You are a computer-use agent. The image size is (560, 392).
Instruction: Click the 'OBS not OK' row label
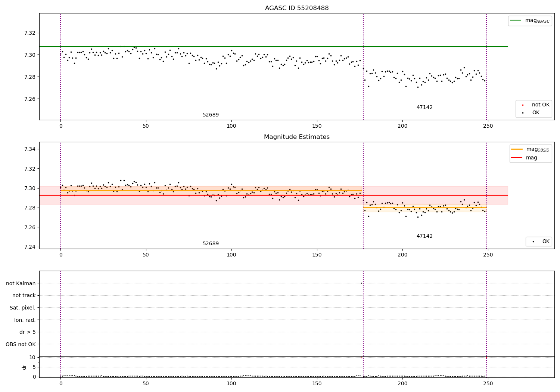coord(21,344)
